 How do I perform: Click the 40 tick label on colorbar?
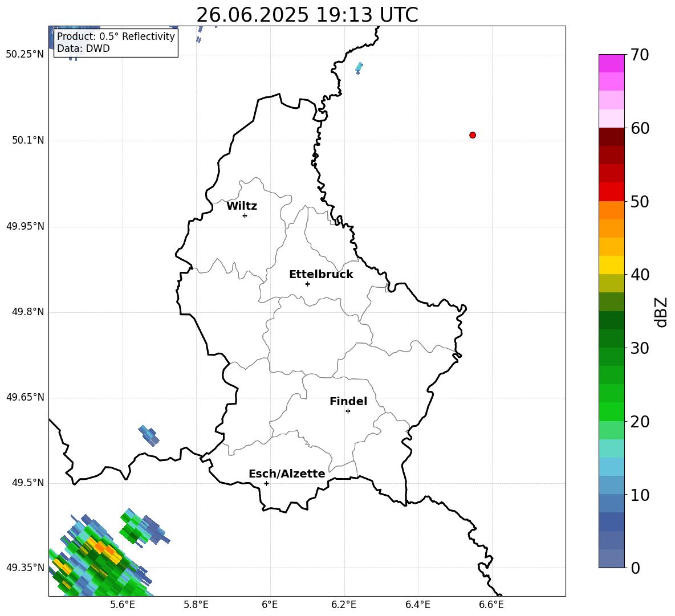pyautogui.click(x=640, y=275)
